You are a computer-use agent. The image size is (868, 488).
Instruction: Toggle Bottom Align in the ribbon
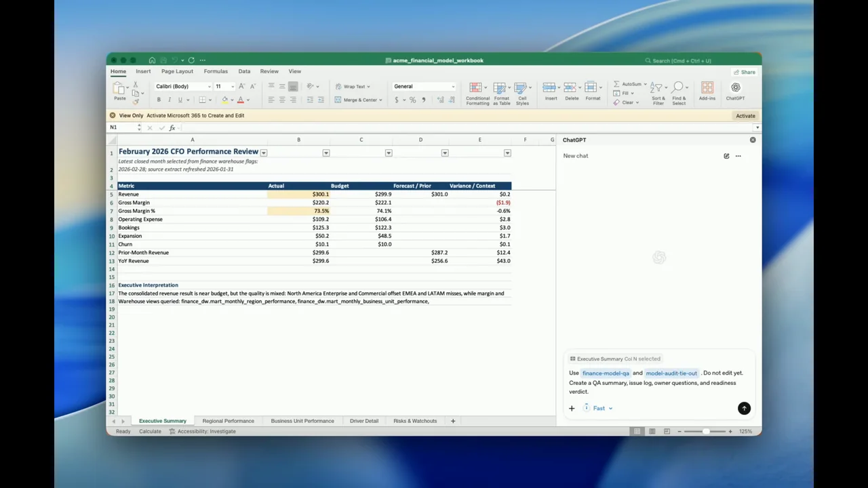pos(293,86)
